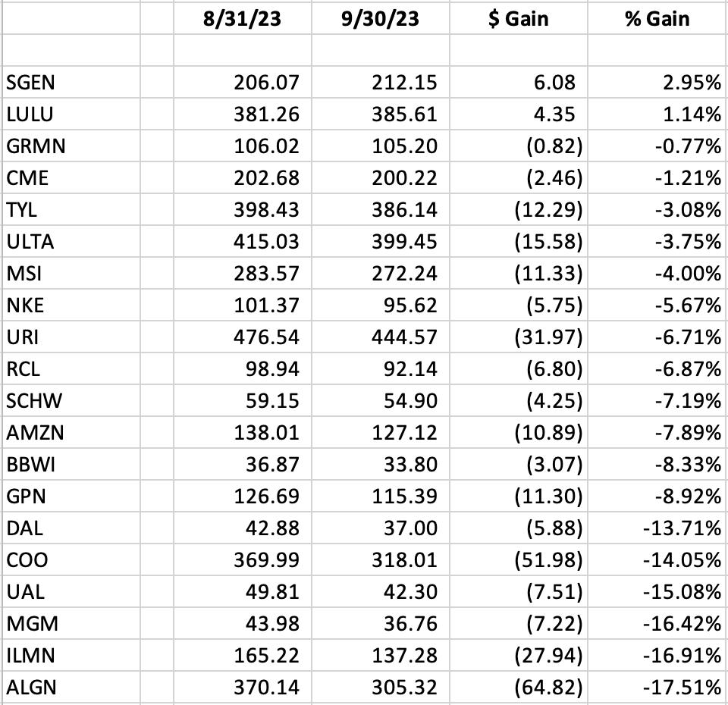Click DAL's percent gain -13.71%
Image resolution: width=728 pixels, height=705 pixels.
(657, 528)
